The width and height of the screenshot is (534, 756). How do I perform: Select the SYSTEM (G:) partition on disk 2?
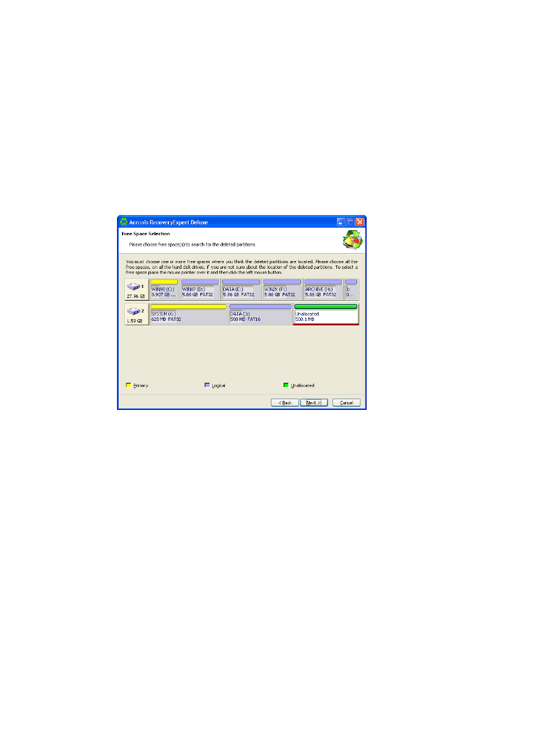[x=188, y=314]
